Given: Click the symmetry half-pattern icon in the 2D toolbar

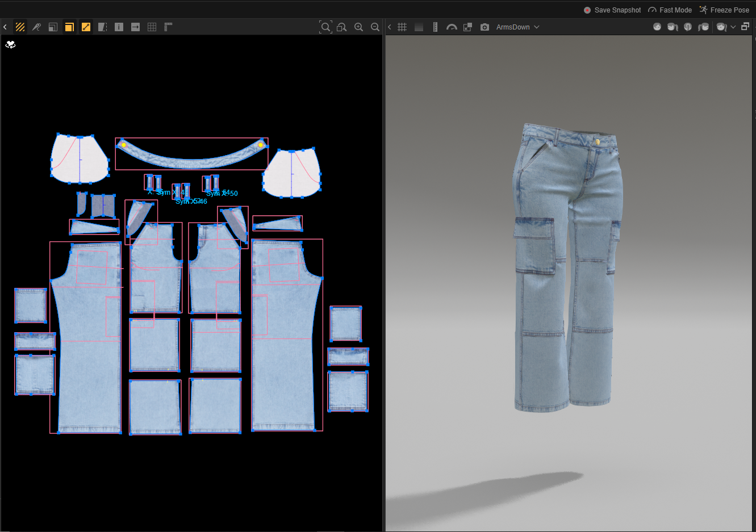Looking at the screenshot, I should [102, 27].
